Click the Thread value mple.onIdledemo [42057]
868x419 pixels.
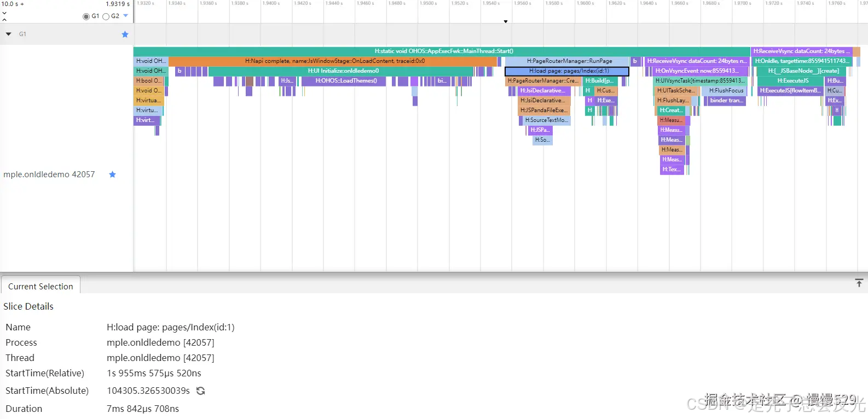coord(160,358)
